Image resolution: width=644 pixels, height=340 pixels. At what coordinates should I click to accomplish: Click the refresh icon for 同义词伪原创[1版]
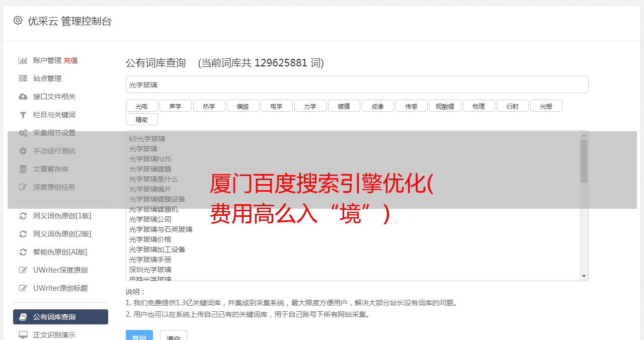[x=23, y=216]
